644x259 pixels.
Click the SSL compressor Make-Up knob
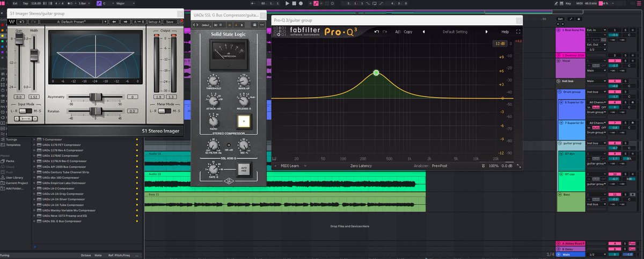[243, 81]
